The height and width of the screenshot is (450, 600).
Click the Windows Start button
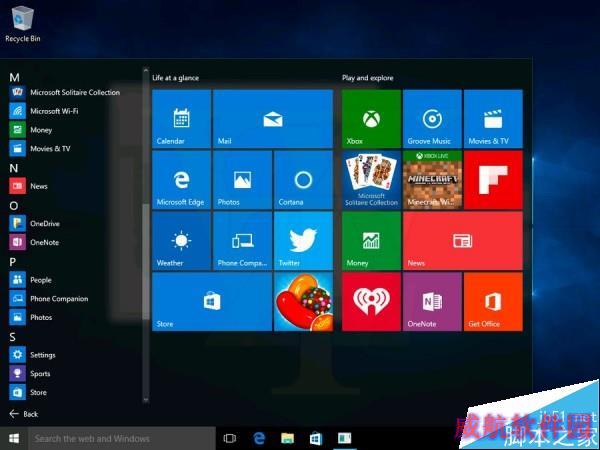click(14, 438)
